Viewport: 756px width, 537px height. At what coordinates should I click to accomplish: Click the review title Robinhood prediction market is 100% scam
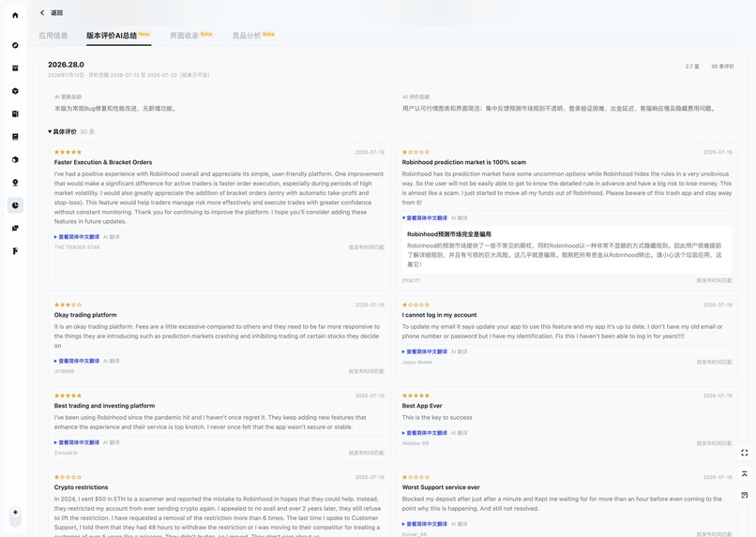tap(463, 162)
